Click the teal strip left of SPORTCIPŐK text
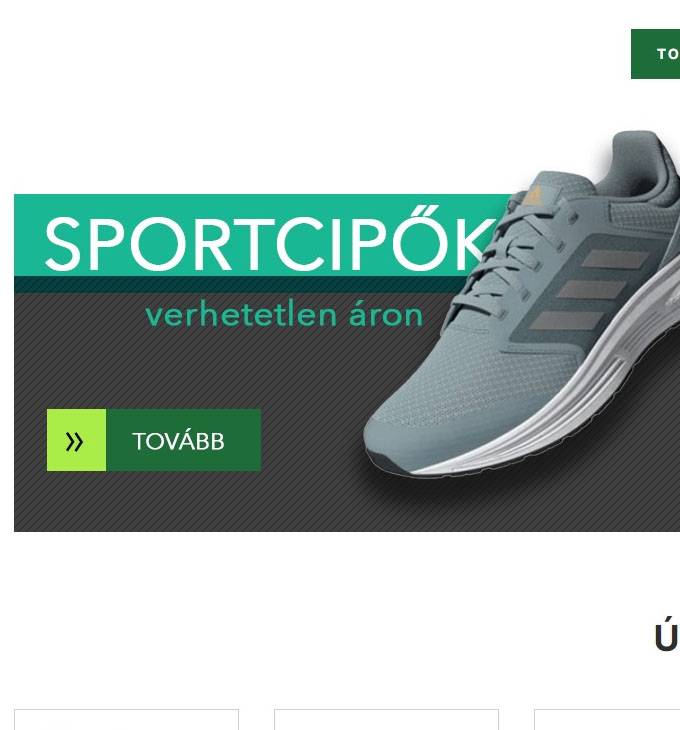680x730 pixels. (x=29, y=235)
